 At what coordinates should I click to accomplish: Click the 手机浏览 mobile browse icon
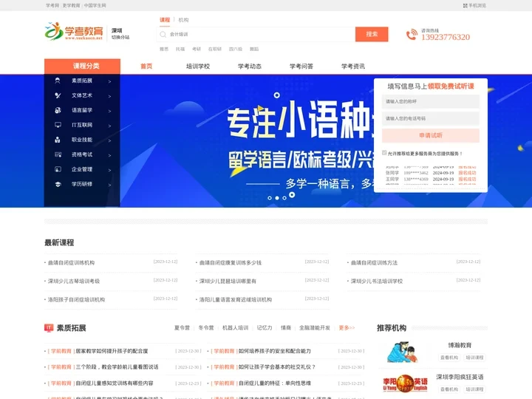(x=465, y=5)
